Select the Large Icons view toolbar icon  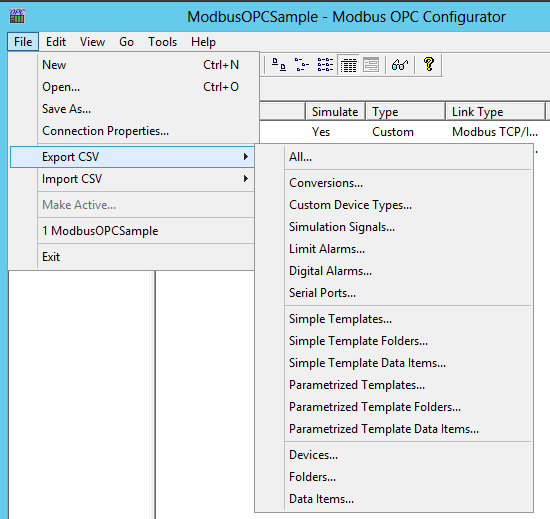(x=279, y=65)
